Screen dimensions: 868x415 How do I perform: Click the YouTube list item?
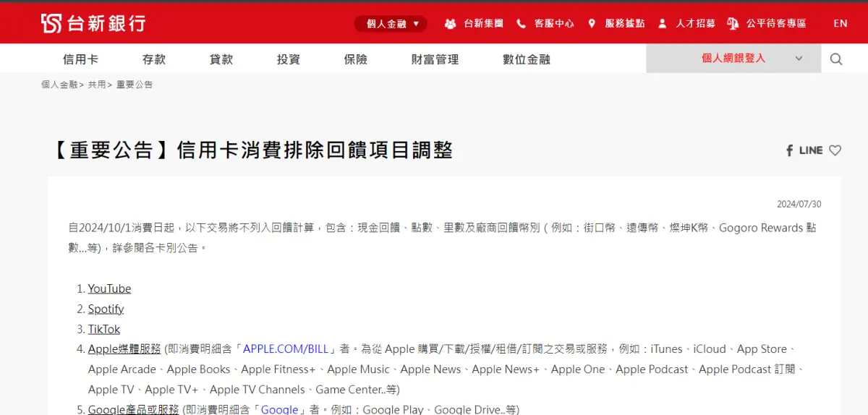tap(109, 288)
